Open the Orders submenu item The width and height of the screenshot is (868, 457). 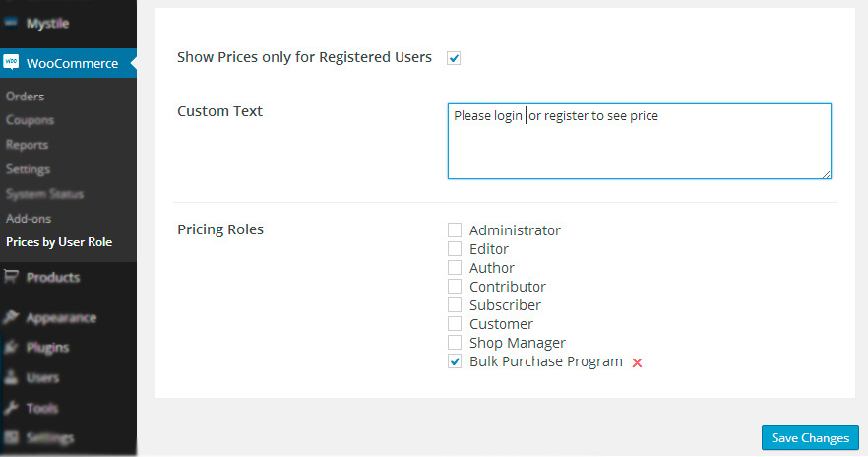tap(25, 97)
